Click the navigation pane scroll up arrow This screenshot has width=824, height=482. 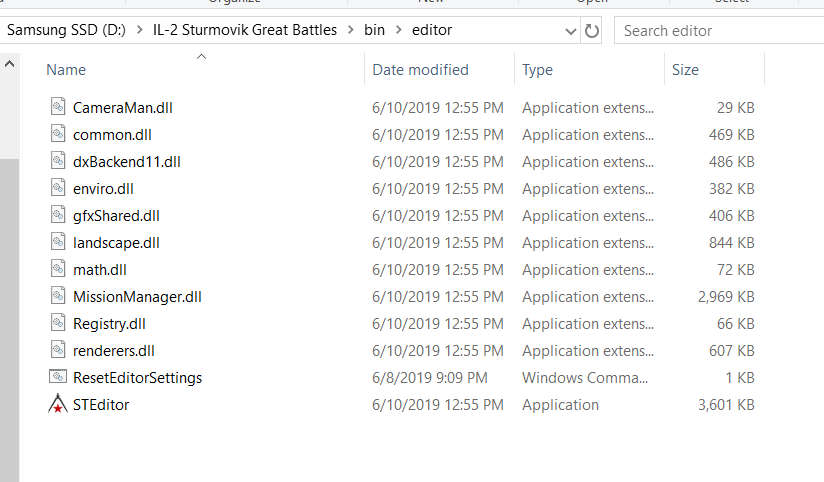point(9,64)
